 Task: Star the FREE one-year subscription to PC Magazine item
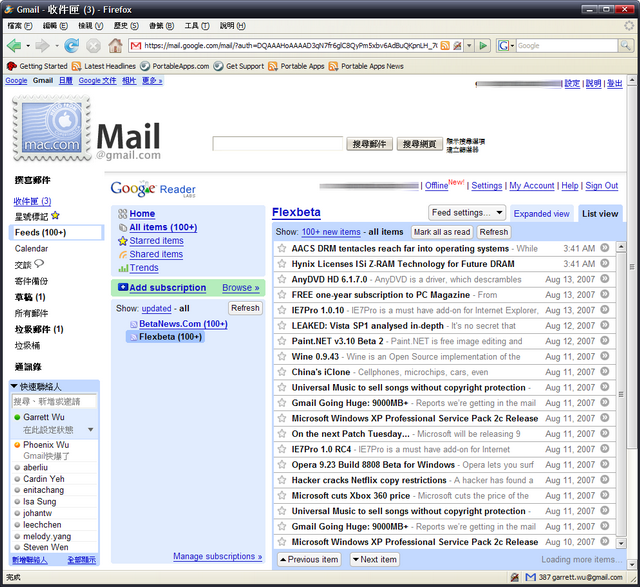tap(282, 295)
